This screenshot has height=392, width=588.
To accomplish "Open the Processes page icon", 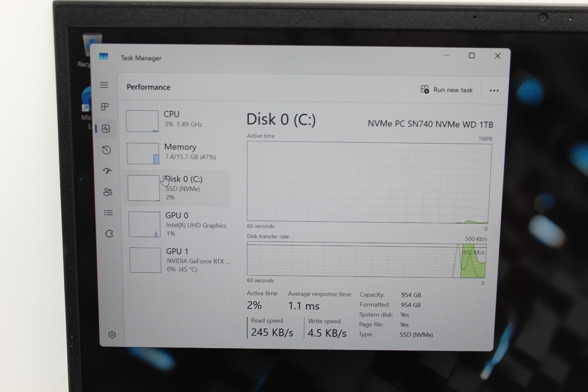I will [x=105, y=107].
